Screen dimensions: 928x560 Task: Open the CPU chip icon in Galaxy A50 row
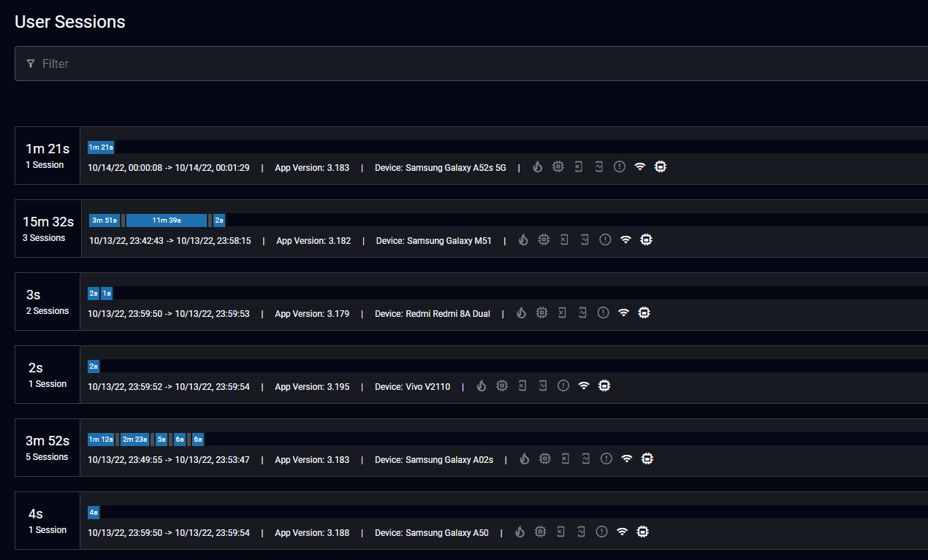click(540, 532)
